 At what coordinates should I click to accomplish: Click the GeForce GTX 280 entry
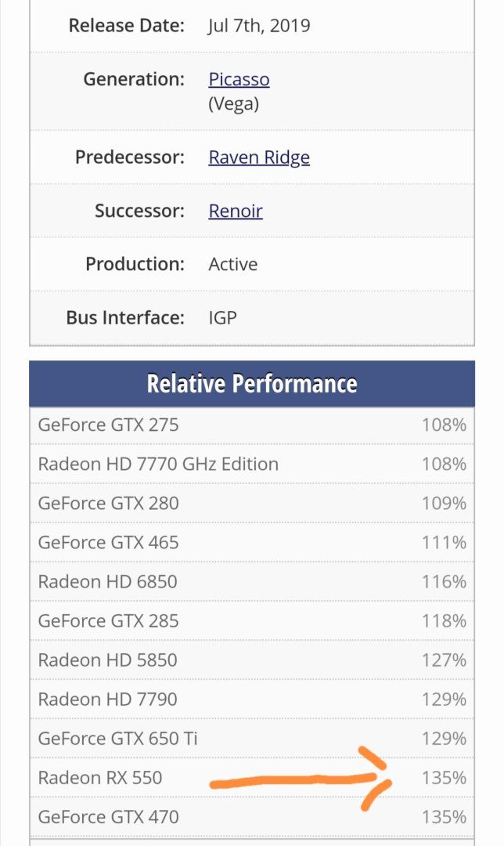click(108, 503)
